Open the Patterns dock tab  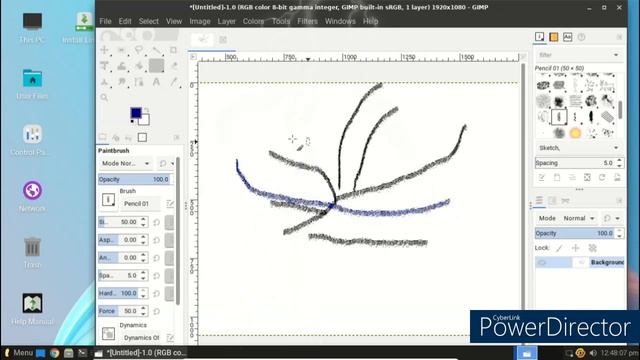click(x=553, y=37)
